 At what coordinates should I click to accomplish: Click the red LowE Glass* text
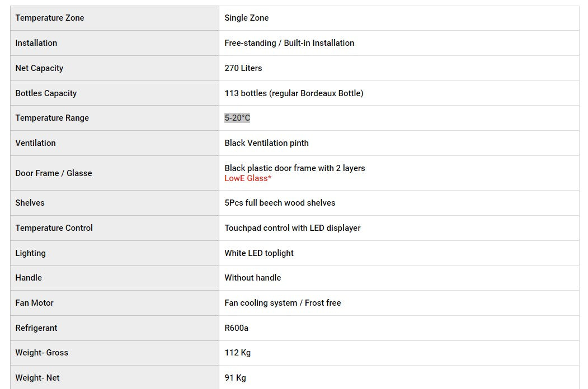pos(248,178)
